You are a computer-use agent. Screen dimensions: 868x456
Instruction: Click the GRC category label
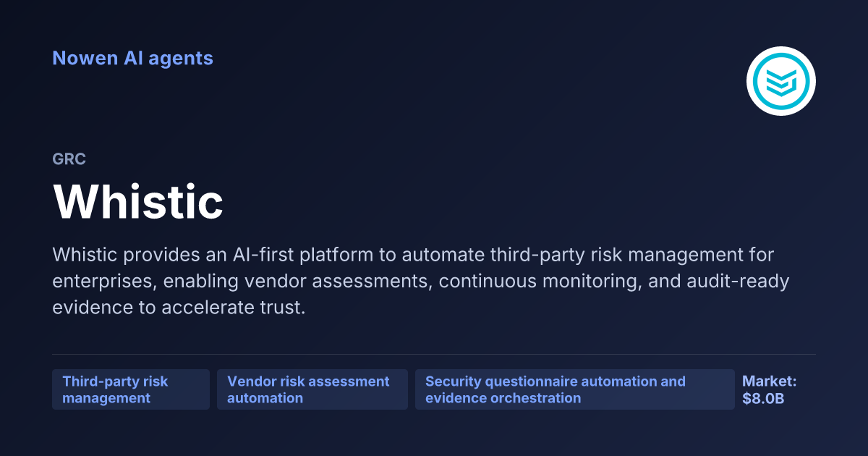click(x=69, y=159)
